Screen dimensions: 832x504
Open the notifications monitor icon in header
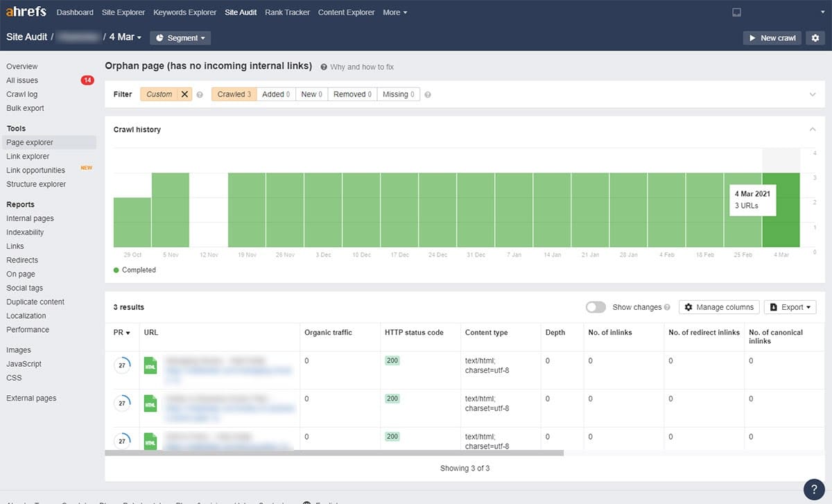[x=736, y=12]
